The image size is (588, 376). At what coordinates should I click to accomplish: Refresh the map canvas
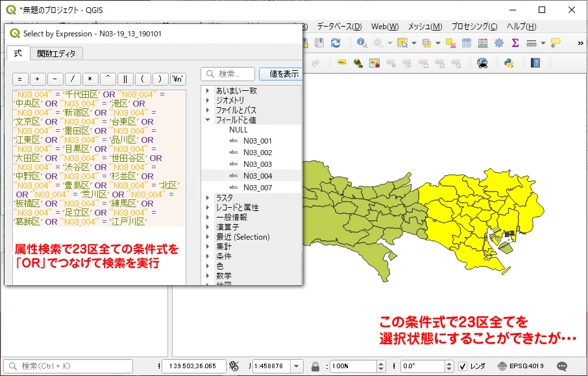336,42
